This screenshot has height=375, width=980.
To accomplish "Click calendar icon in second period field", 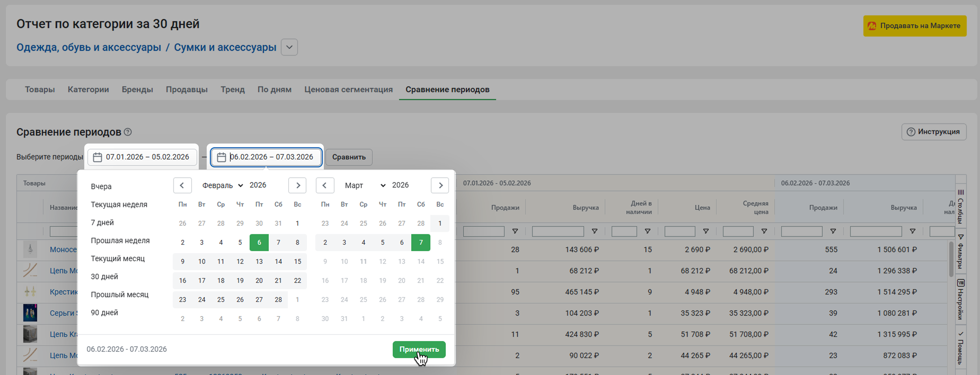I will [221, 157].
